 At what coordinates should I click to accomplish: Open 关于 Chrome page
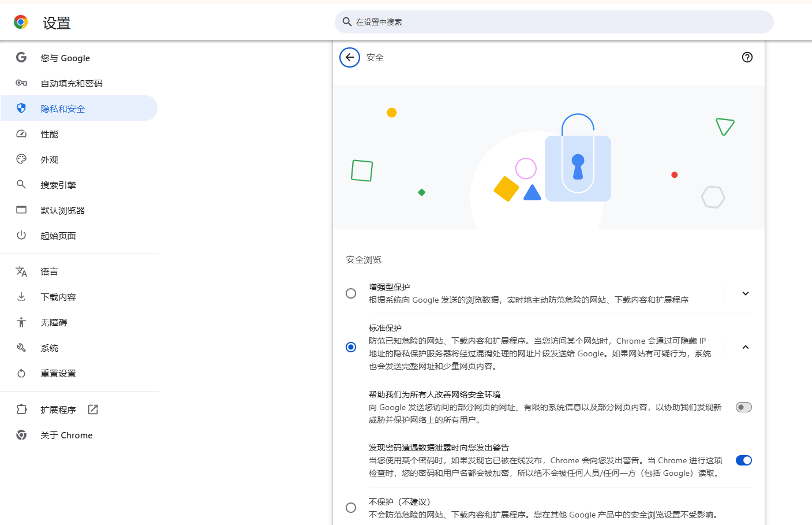click(79, 435)
